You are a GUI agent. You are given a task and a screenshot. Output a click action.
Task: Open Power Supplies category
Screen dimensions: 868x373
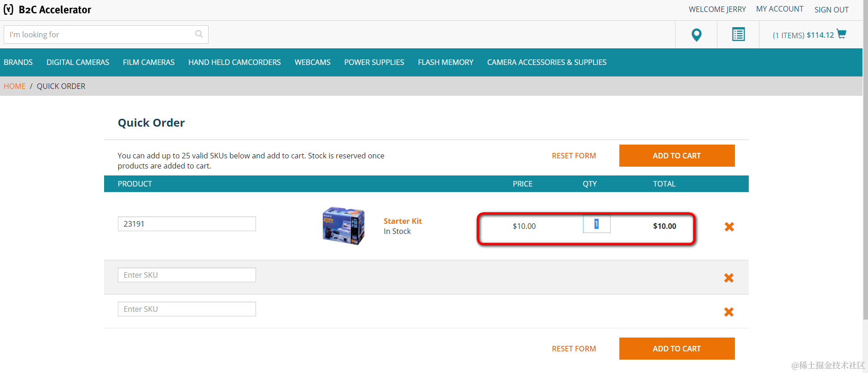point(374,62)
